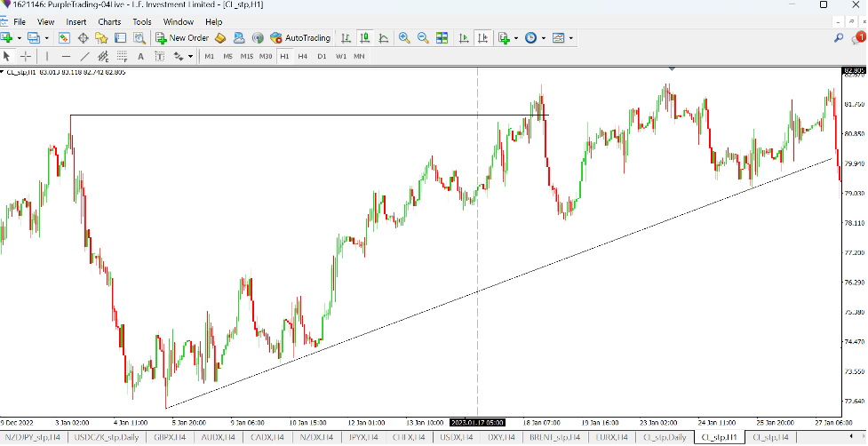The image size is (868, 446).
Task: Select the Horizontal Line tool
Action: coord(66,56)
